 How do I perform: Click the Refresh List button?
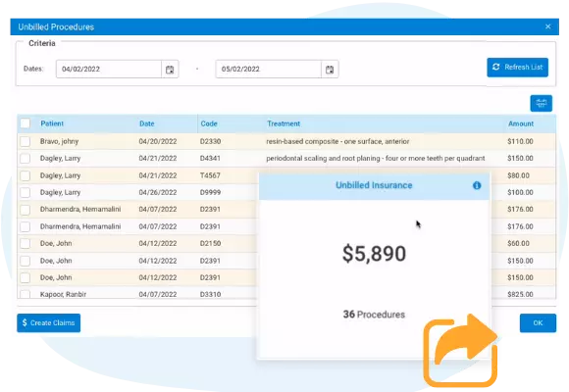tap(517, 67)
